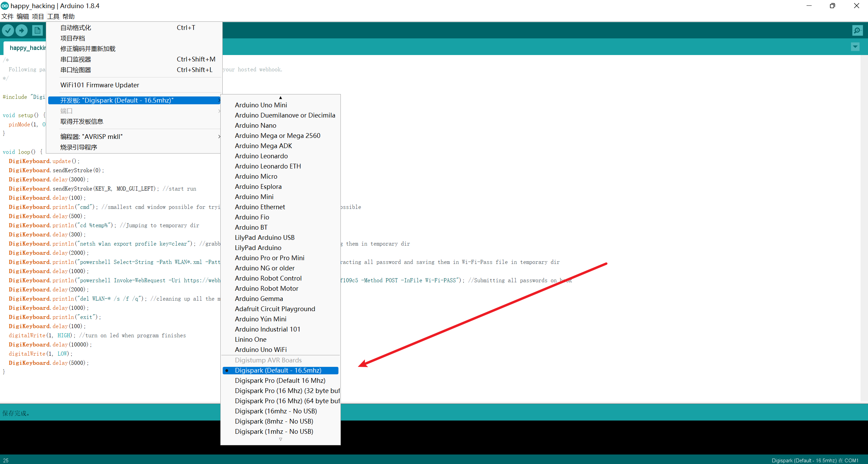
Task: Click the editor's vertical scrollbar
Action: tap(864, 228)
